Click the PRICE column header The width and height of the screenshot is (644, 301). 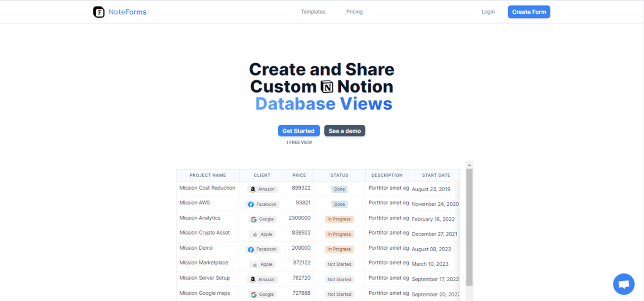299,175
